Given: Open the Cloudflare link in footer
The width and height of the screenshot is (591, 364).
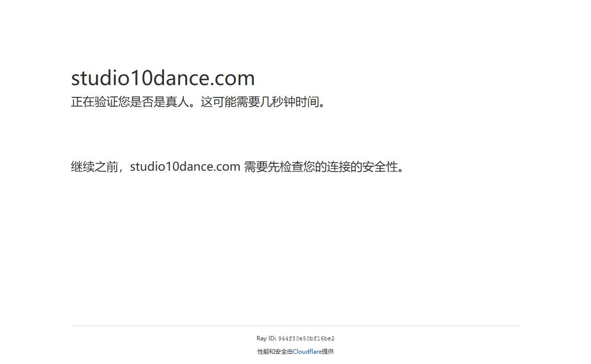Looking at the screenshot, I should click(x=307, y=352).
